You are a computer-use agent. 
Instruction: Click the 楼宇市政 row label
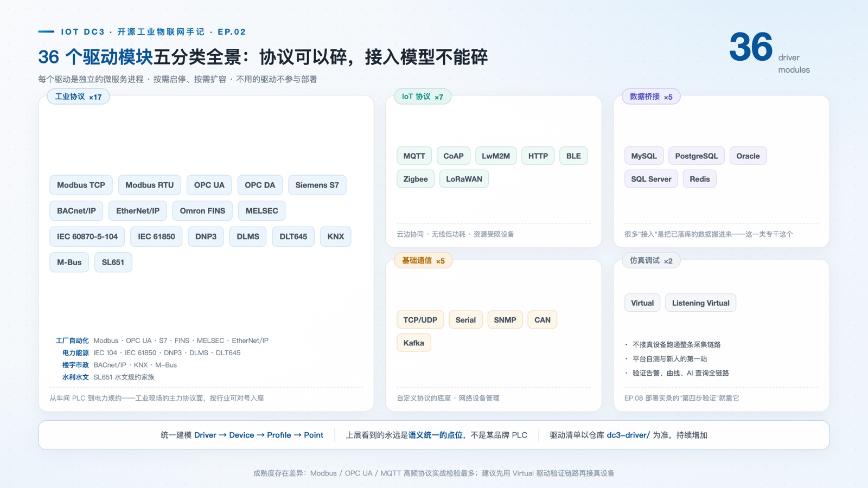point(75,365)
